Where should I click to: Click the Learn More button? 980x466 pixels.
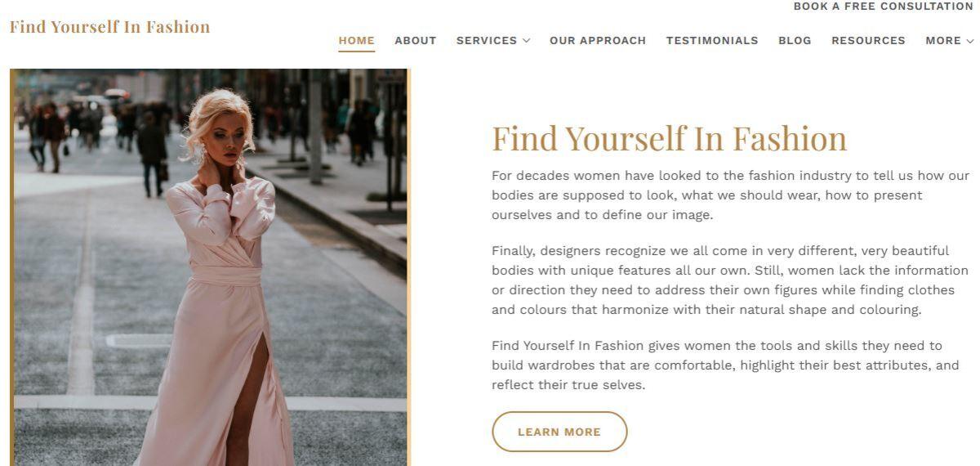click(559, 432)
